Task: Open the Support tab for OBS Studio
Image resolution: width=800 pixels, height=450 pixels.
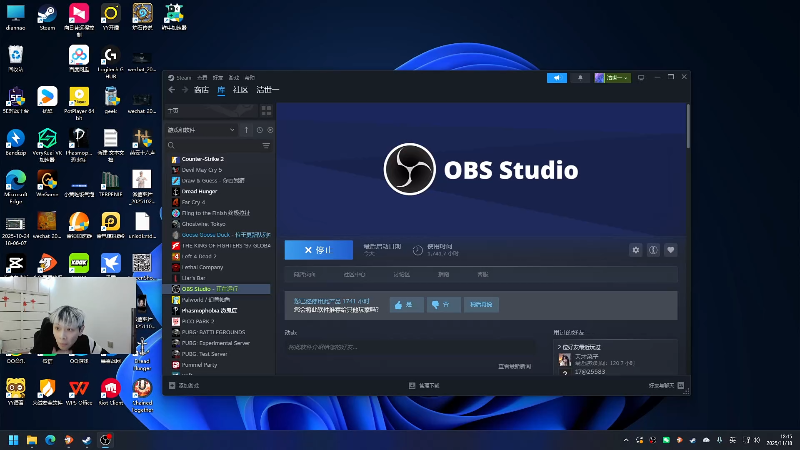Action: 483,274
